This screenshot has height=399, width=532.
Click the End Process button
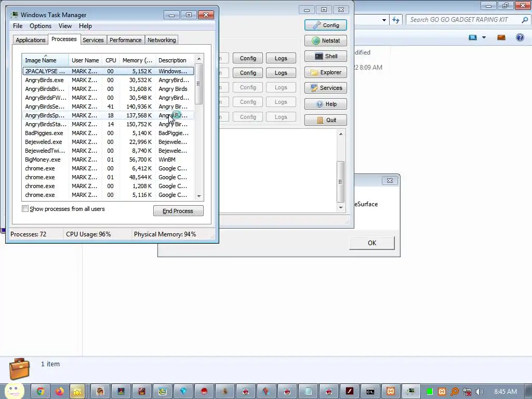178,211
